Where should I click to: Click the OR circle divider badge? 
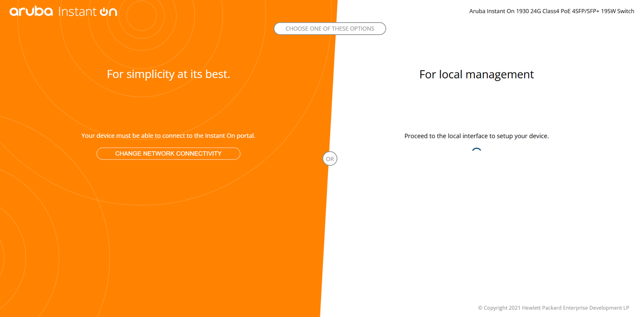[x=330, y=159]
